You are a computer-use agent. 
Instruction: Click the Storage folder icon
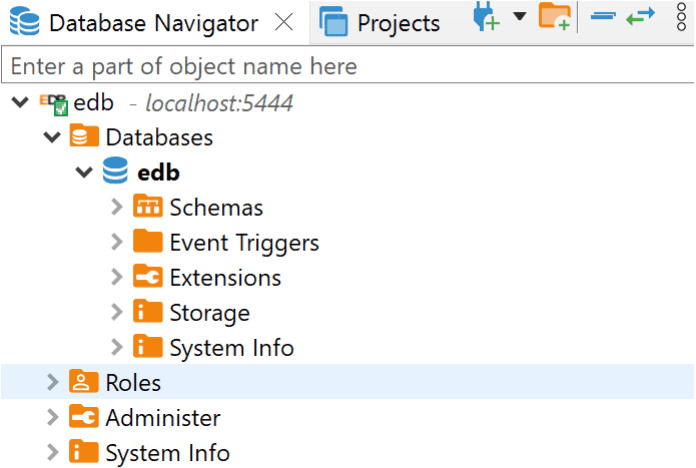point(147,312)
